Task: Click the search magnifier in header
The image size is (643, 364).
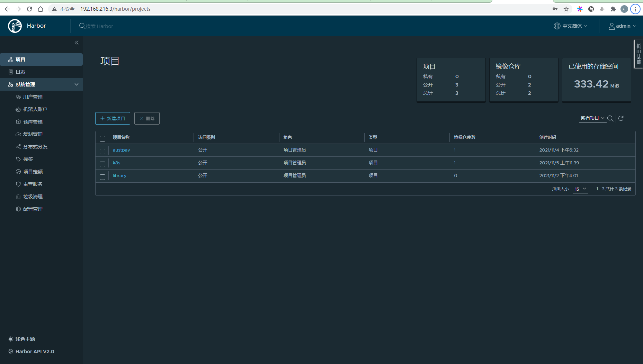Action: click(82, 26)
